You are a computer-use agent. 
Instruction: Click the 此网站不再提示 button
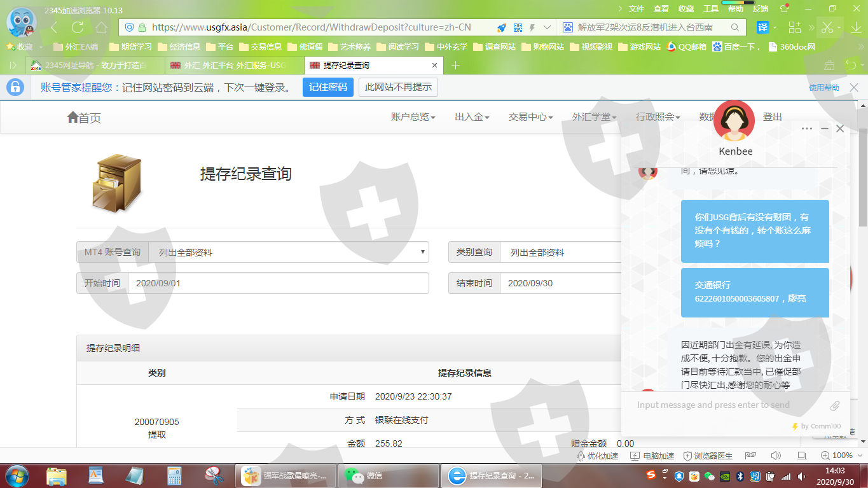(398, 87)
